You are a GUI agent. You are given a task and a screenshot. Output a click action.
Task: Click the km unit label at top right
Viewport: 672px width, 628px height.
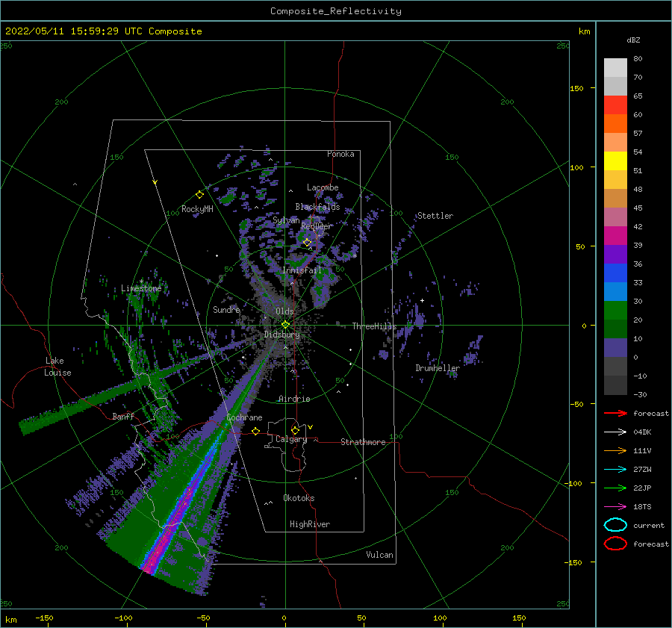tap(584, 31)
